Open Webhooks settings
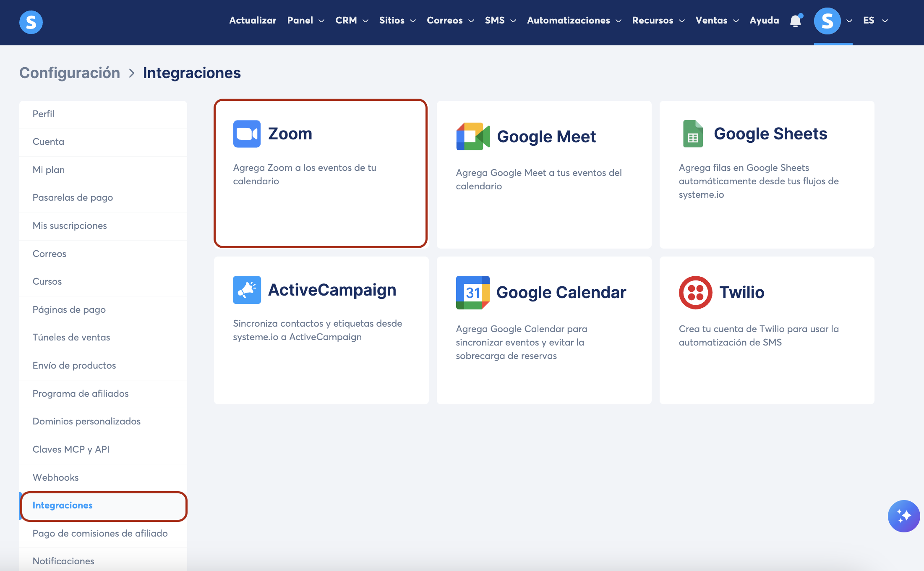 [103, 478]
